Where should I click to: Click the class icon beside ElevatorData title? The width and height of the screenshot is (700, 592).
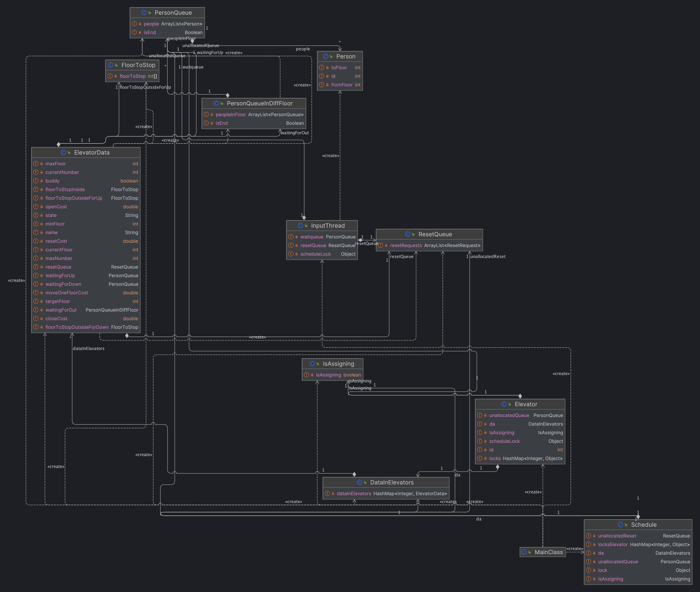coord(63,152)
